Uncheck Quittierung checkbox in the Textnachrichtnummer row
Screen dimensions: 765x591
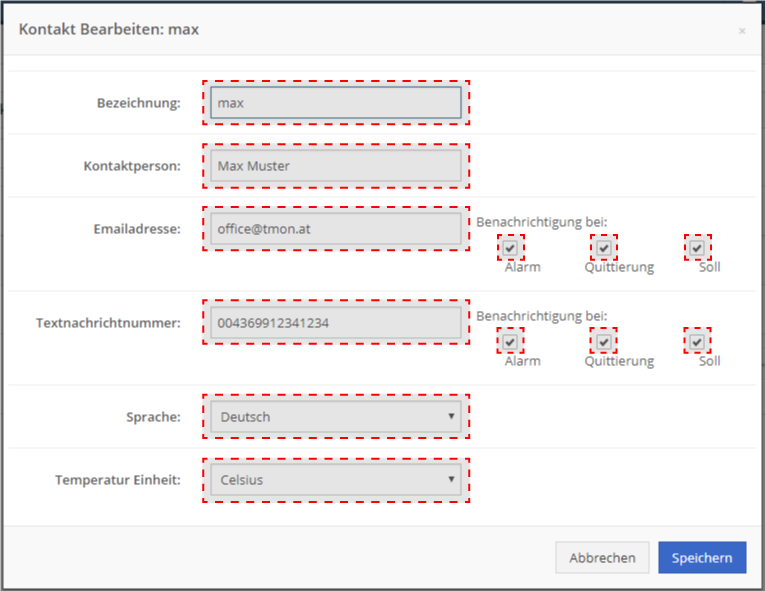(604, 342)
